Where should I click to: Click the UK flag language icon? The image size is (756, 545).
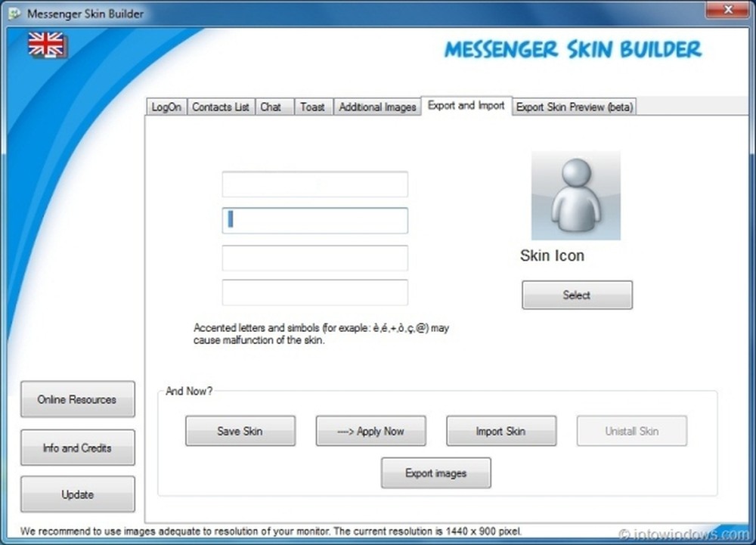pos(45,45)
